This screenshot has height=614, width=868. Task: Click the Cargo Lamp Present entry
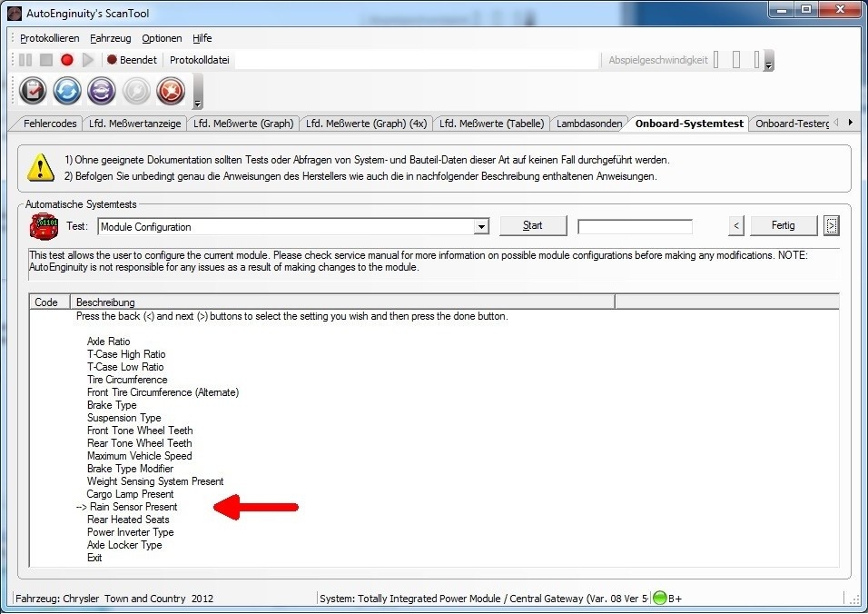pos(130,494)
